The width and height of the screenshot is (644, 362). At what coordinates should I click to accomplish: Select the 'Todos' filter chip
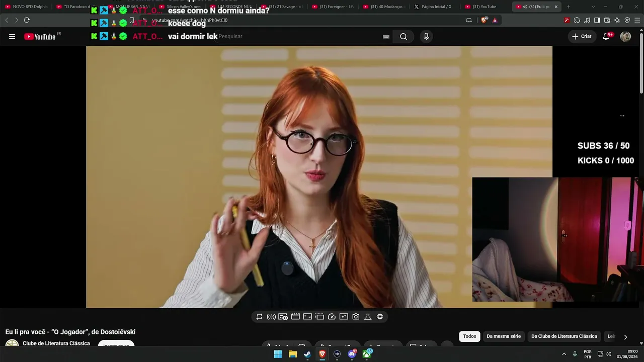click(x=469, y=336)
